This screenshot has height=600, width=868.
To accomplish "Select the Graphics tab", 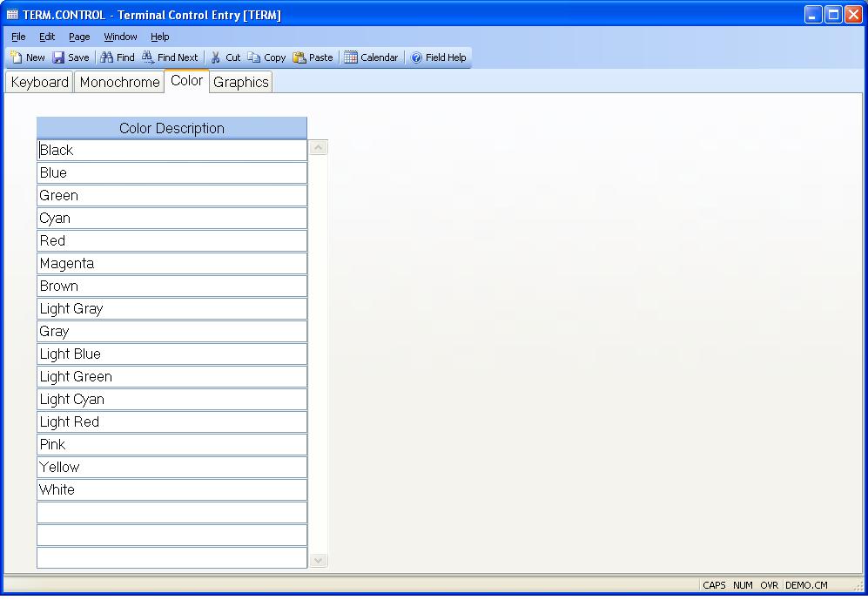I will point(240,82).
